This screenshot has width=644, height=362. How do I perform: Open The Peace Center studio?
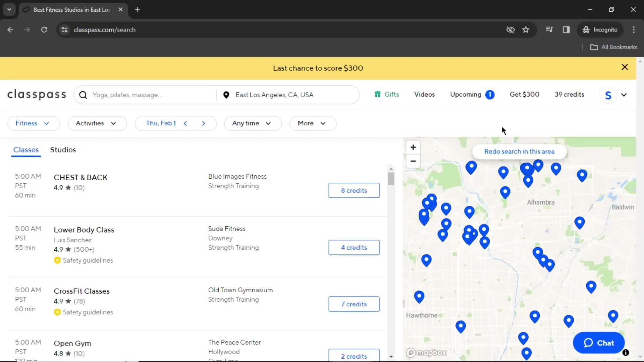[x=234, y=343]
